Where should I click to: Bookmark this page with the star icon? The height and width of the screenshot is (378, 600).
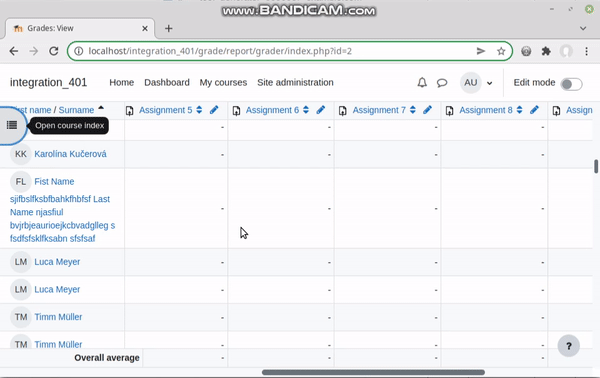click(x=501, y=51)
